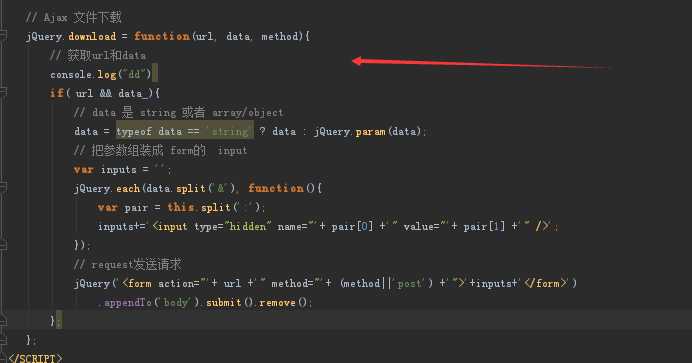Place cursor on console.log("dd") line
692x363 pixels.
tap(101, 74)
